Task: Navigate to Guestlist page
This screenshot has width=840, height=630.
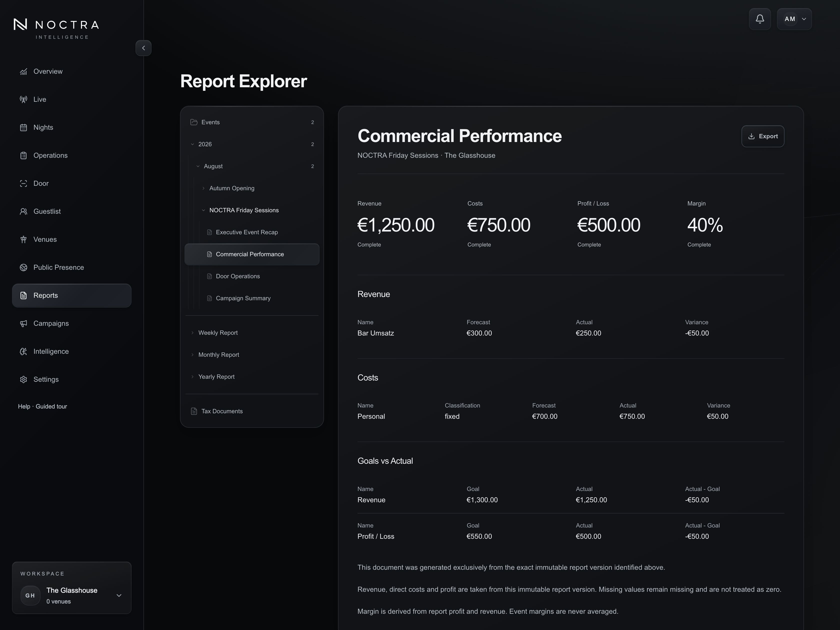Action: tap(72, 211)
